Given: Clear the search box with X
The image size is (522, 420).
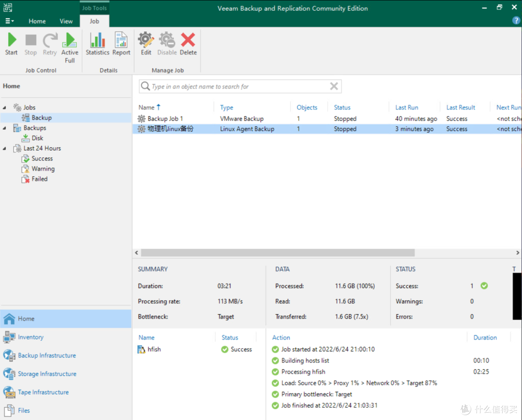Looking at the screenshot, I should pos(334,86).
